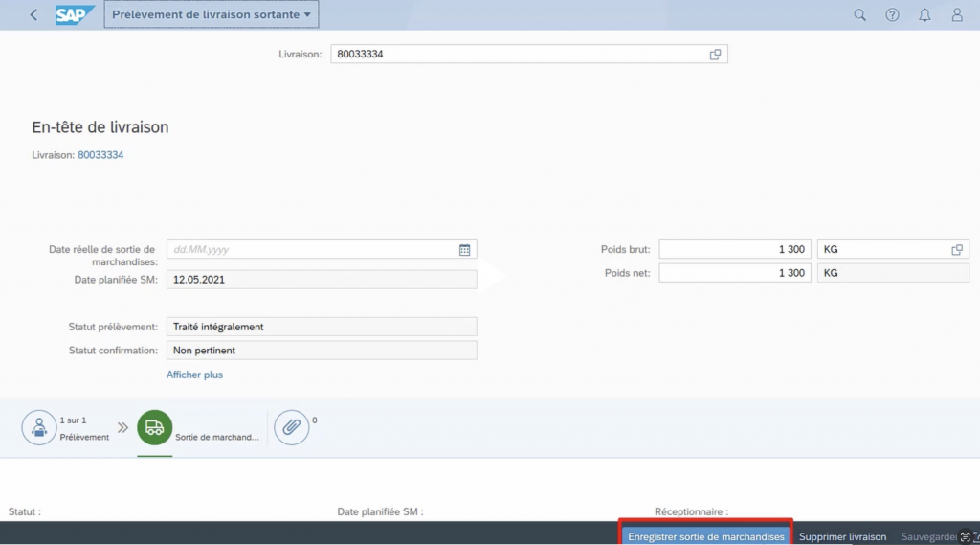Click Supprimer livraison button

pos(842,536)
